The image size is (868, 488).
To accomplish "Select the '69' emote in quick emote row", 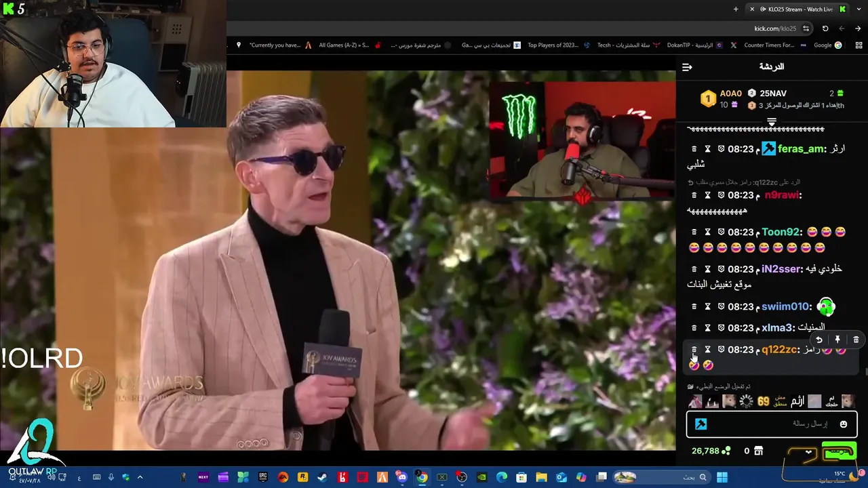I will pos(764,401).
